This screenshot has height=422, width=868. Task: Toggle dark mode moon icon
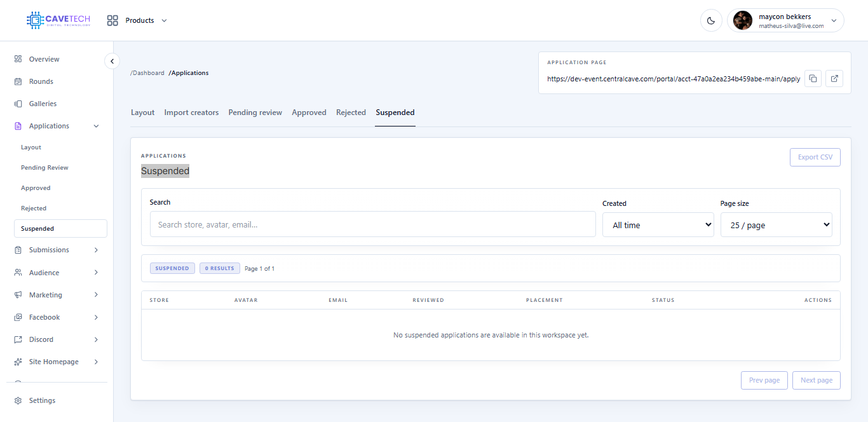[711, 20]
